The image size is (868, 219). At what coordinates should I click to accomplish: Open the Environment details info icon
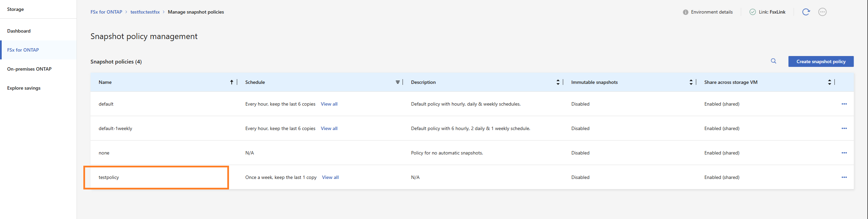click(685, 12)
